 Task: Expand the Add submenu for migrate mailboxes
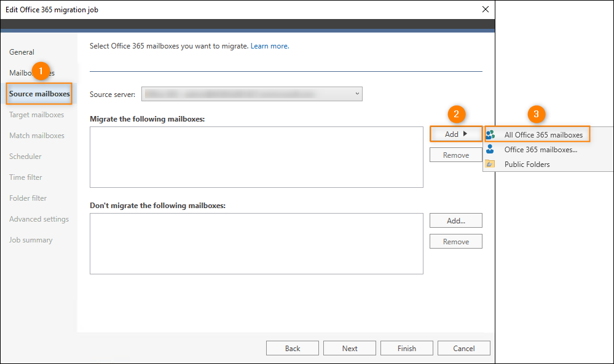tap(456, 134)
